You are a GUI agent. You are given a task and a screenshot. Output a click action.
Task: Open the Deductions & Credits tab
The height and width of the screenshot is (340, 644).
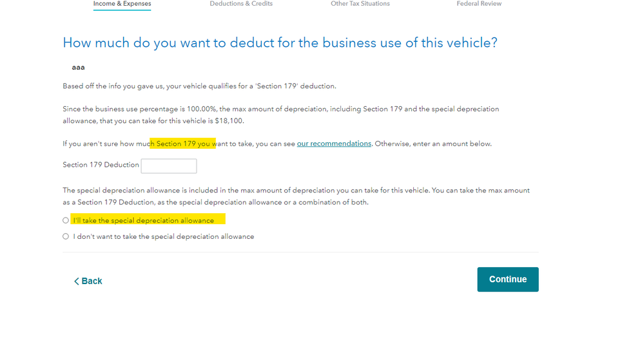tap(241, 4)
